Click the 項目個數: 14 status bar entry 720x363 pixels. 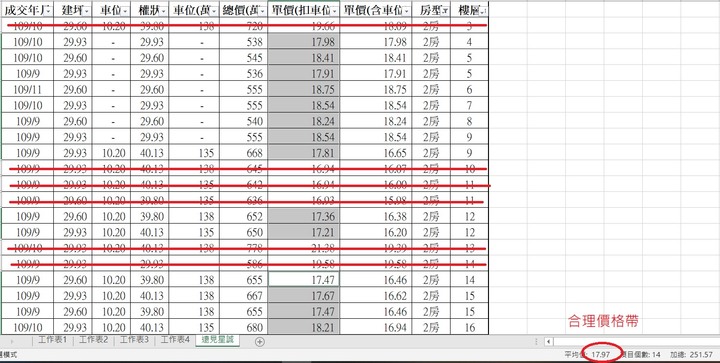click(x=642, y=354)
